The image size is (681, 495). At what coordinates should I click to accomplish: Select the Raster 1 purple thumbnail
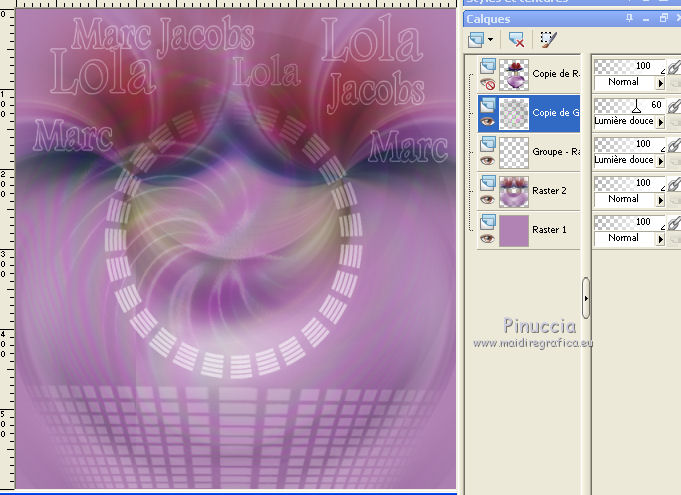(x=514, y=231)
